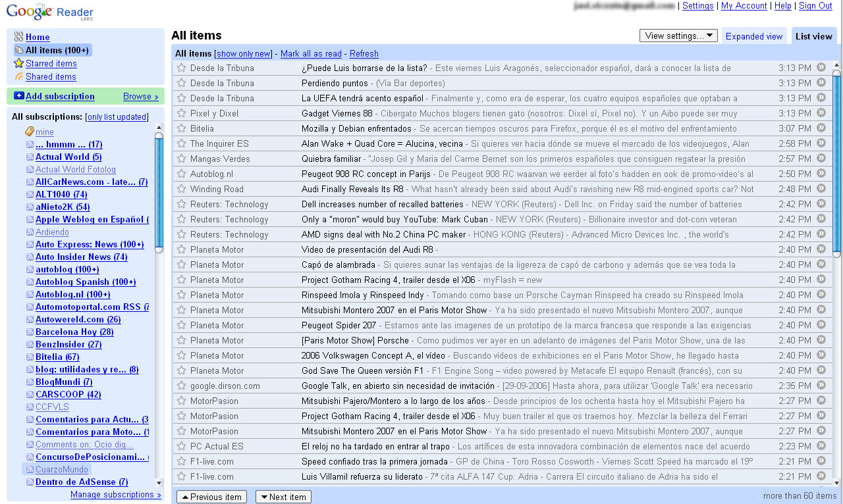The image size is (843, 504).
Task: Click the plus icon next to Add subscription
Action: coord(18,96)
